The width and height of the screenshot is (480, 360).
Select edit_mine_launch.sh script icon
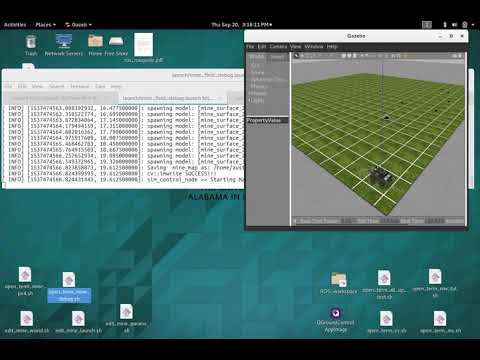78,322
